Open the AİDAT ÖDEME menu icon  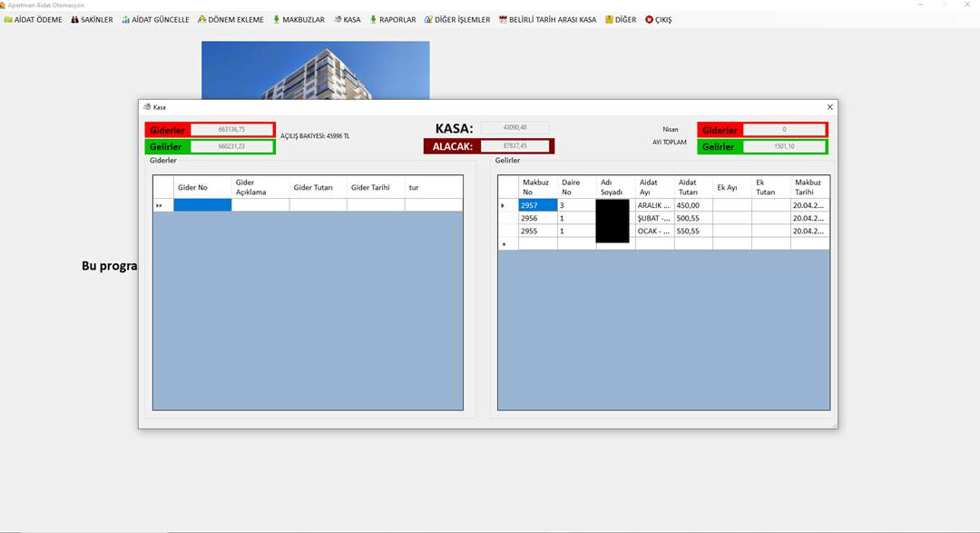pos(8,19)
